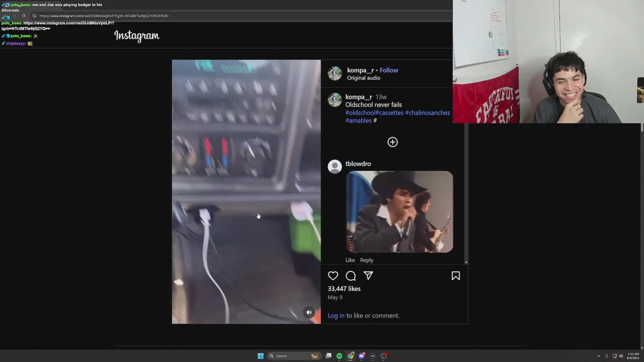Open kompa__r username in reel header
The width and height of the screenshot is (644, 362).
360,70
